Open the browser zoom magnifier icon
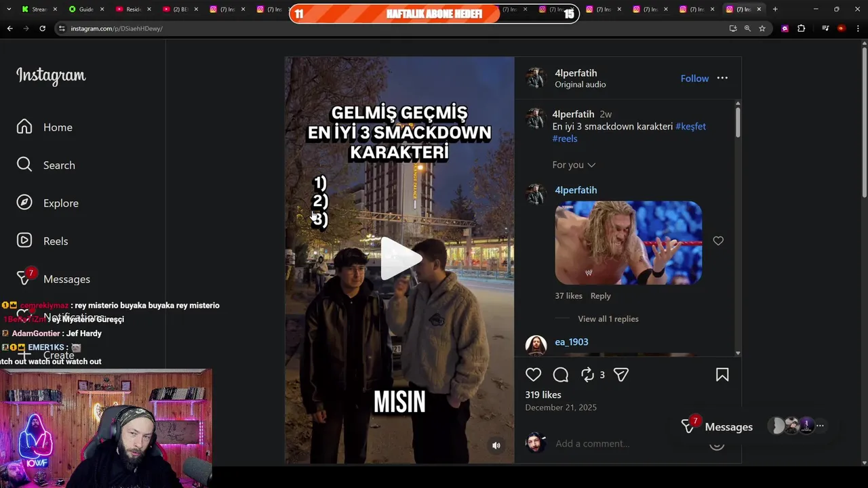 [x=747, y=28]
